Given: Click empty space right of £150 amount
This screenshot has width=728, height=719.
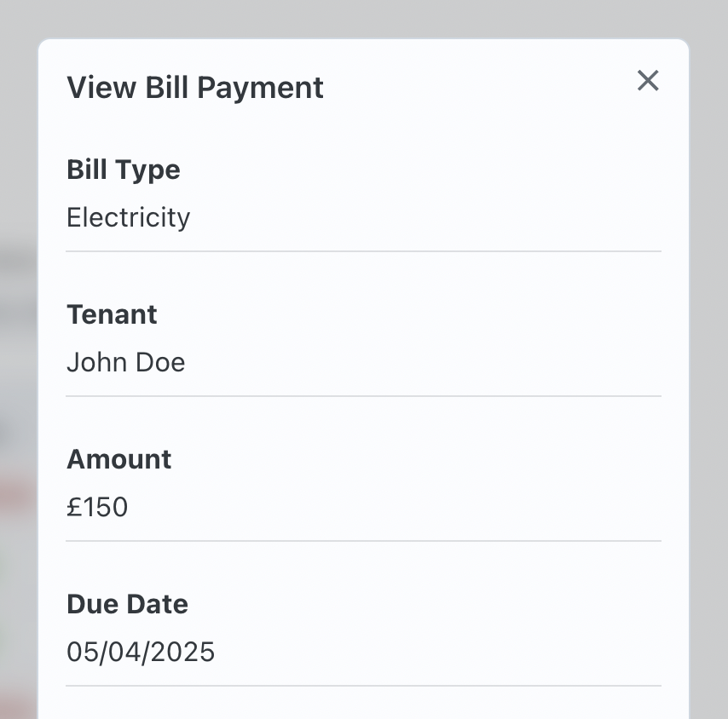Looking at the screenshot, I should [x=426, y=507].
